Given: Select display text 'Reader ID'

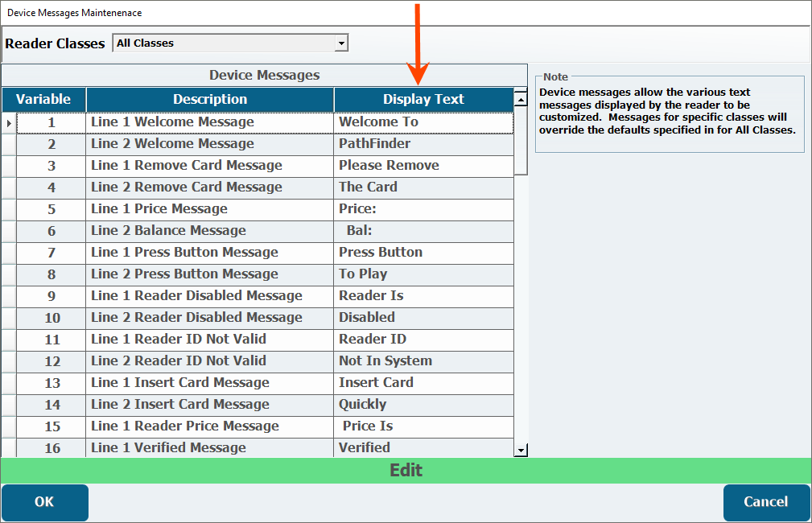Looking at the screenshot, I should [373, 340].
